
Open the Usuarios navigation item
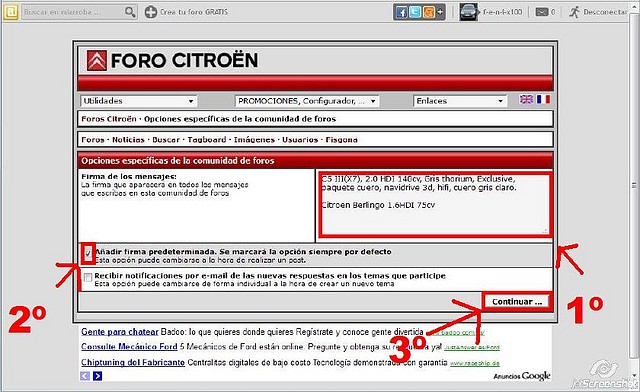point(300,140)
